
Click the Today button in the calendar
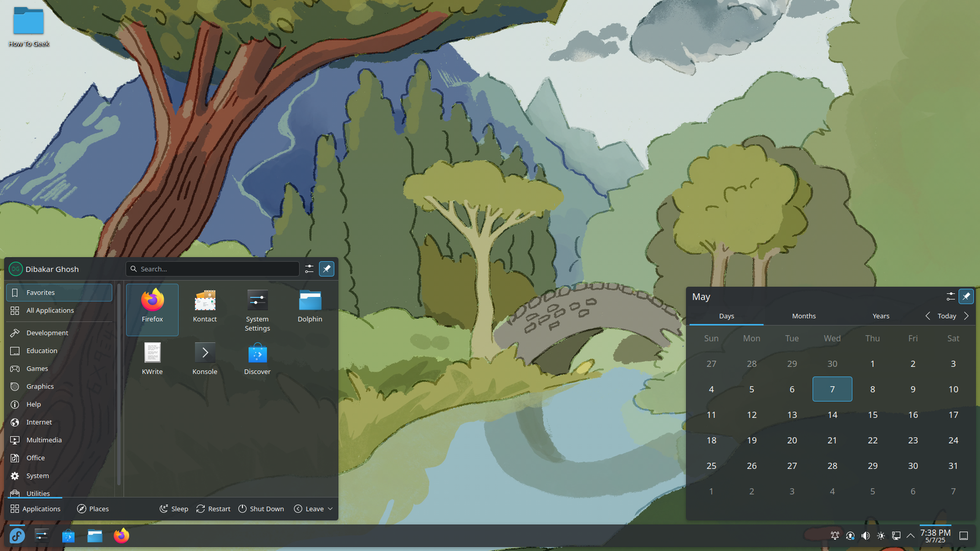(946, 316)
